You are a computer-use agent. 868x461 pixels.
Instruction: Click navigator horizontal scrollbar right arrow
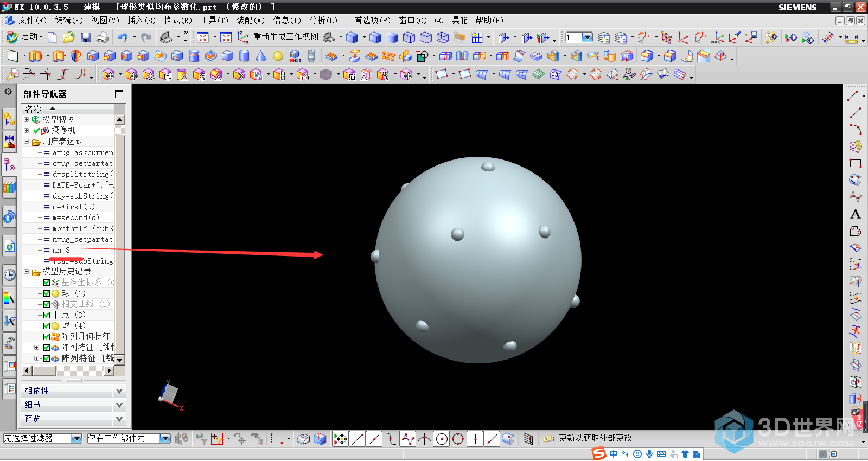tap(109, 371)
